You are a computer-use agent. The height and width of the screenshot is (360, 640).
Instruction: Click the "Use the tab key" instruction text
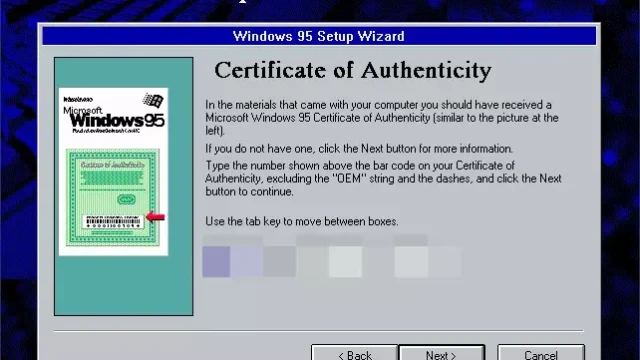point(302,221)
